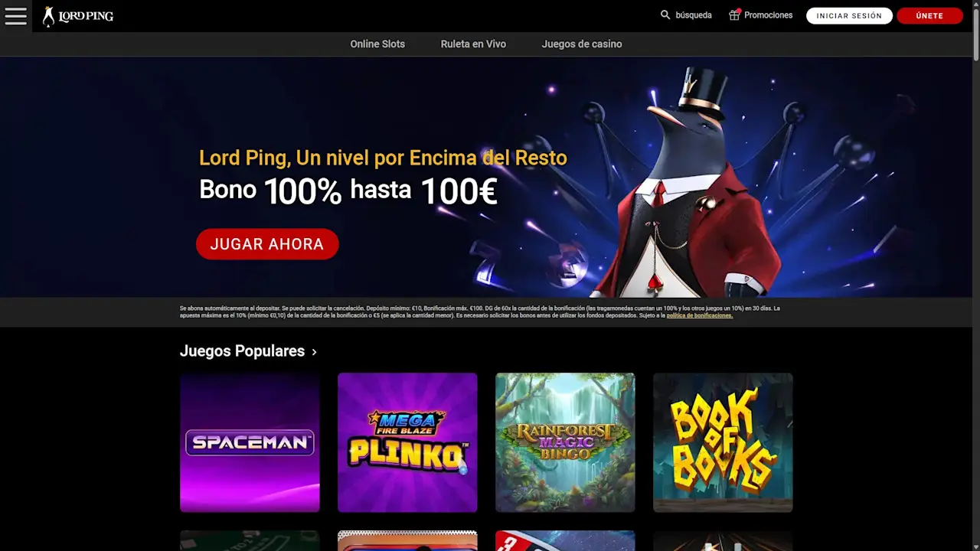Go to Ruleta en Vivo tab

click(473, 44)
